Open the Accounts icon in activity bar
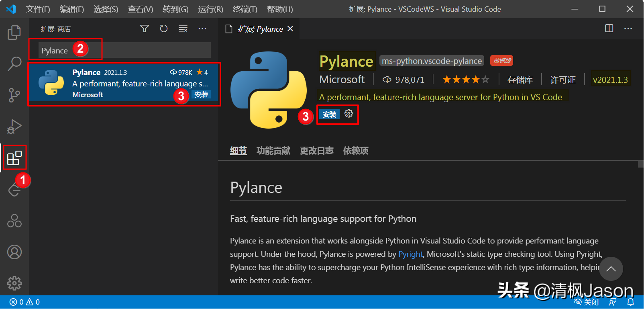 point(14,252)
